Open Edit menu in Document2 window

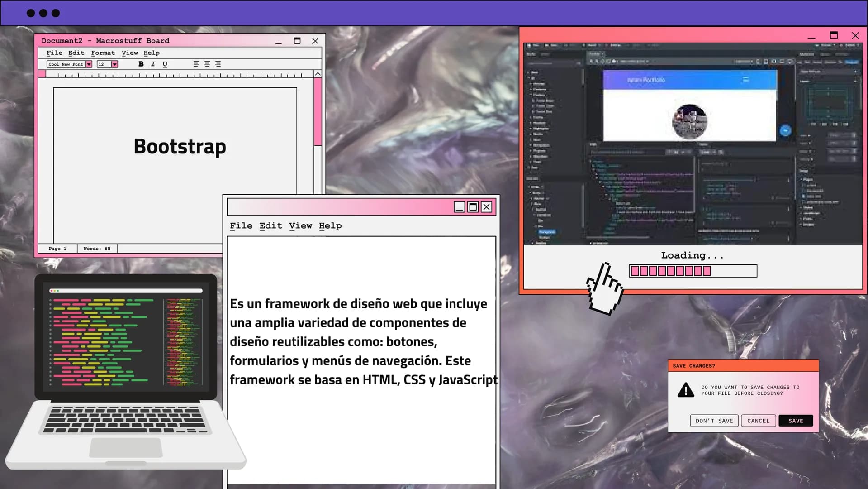(76, 53)
